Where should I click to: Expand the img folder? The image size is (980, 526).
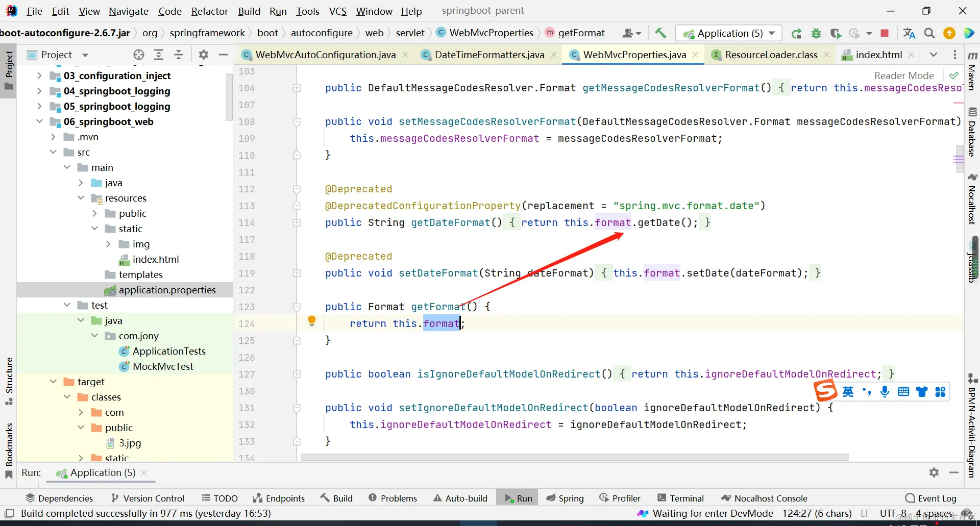[108, 244]
